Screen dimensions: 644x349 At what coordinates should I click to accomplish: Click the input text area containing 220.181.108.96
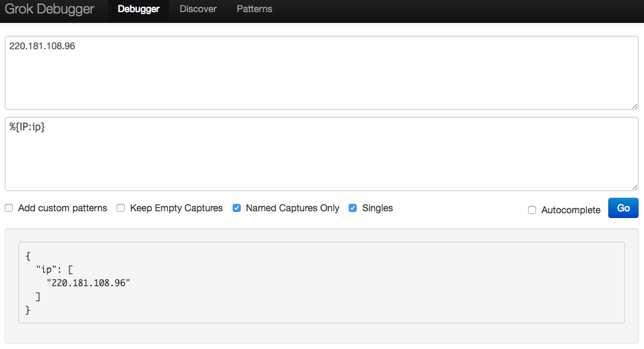[x=322, y=73]
